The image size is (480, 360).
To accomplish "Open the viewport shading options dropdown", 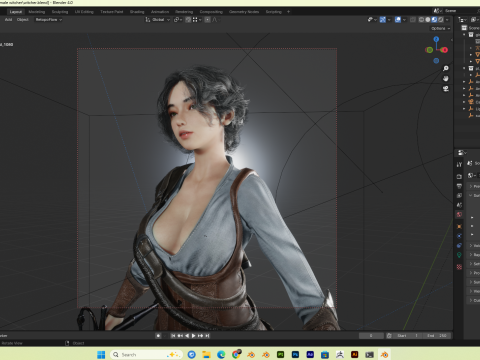I will 447,20.
